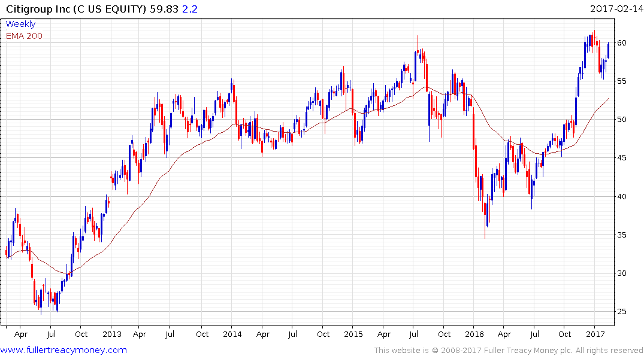The height and width of the screenshot is (359, 644).
Task: Click the 45 price axis label
Action: 621,158
